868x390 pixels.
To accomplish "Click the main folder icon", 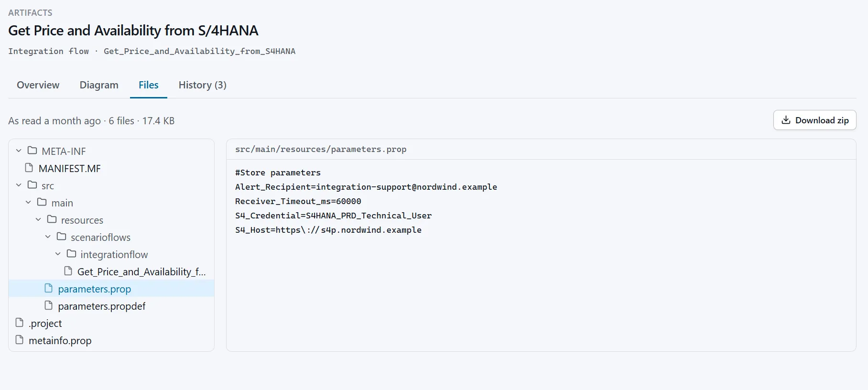I will coord(42,202).
